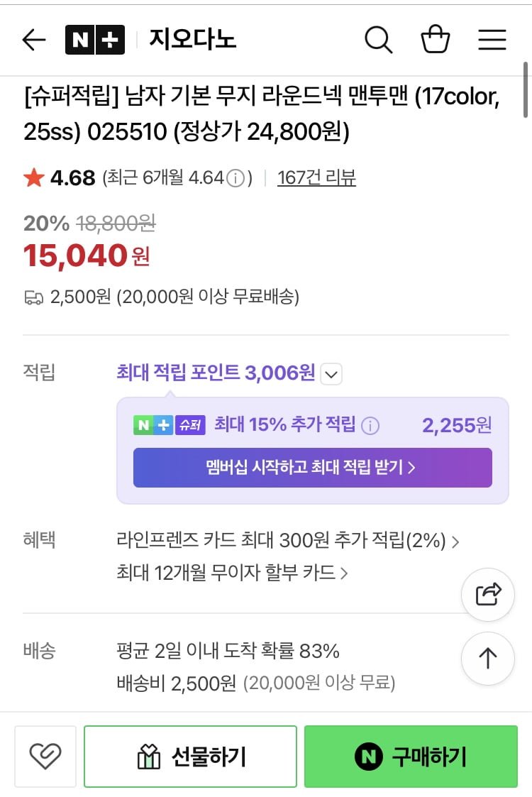Tap the share icon button
Screen dimensions: 532x797
click(x=488, y=594)
